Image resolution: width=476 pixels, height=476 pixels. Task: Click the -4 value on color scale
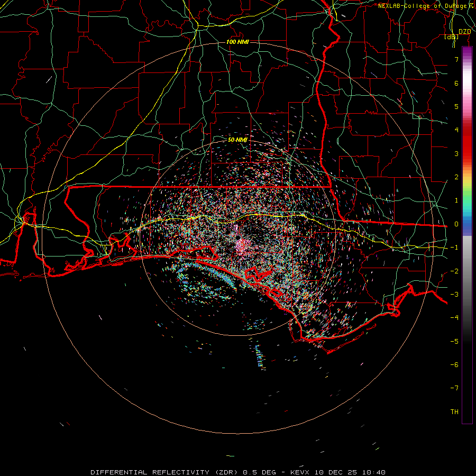pyautogui.click(x=454, y=318)
